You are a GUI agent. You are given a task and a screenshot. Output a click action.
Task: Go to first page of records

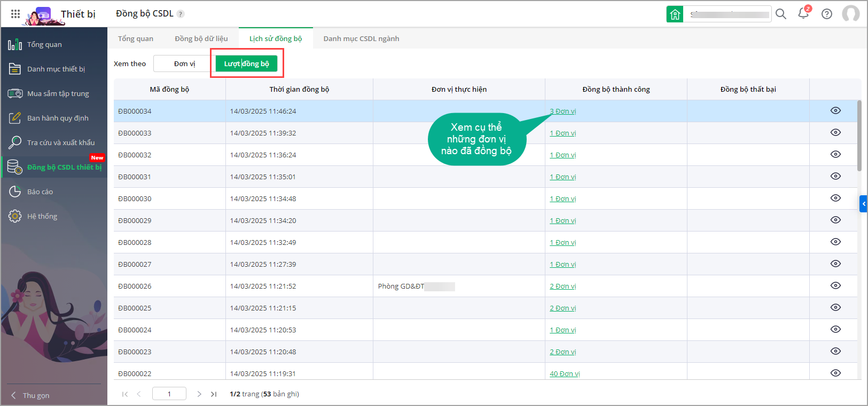coord(125,394)
